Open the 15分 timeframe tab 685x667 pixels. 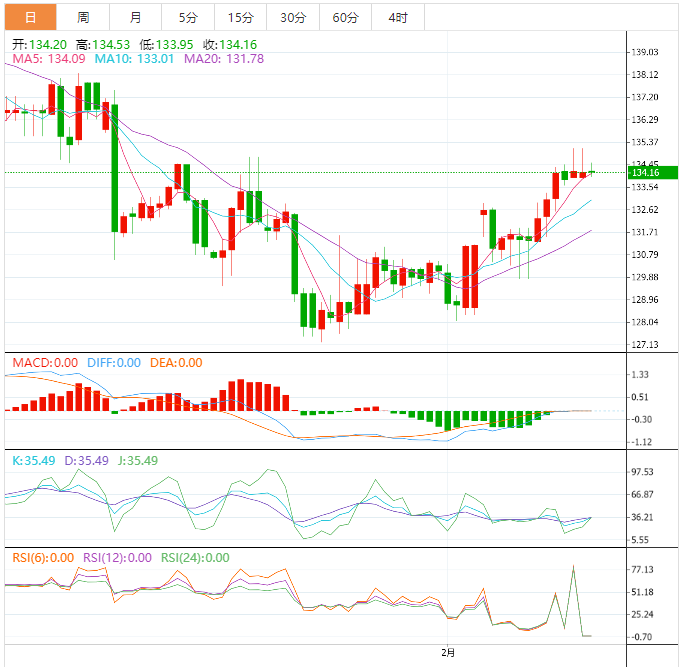click(240, 17)
